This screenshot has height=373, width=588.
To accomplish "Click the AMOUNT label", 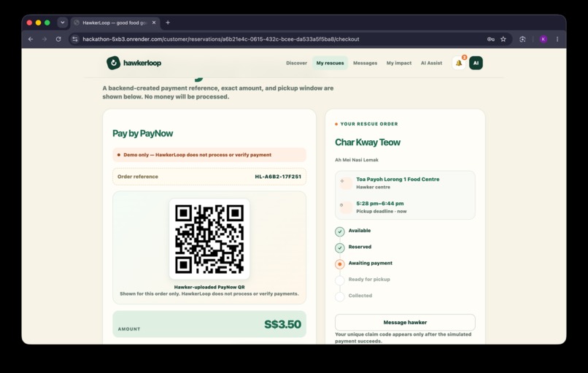I will coord(129,329).
